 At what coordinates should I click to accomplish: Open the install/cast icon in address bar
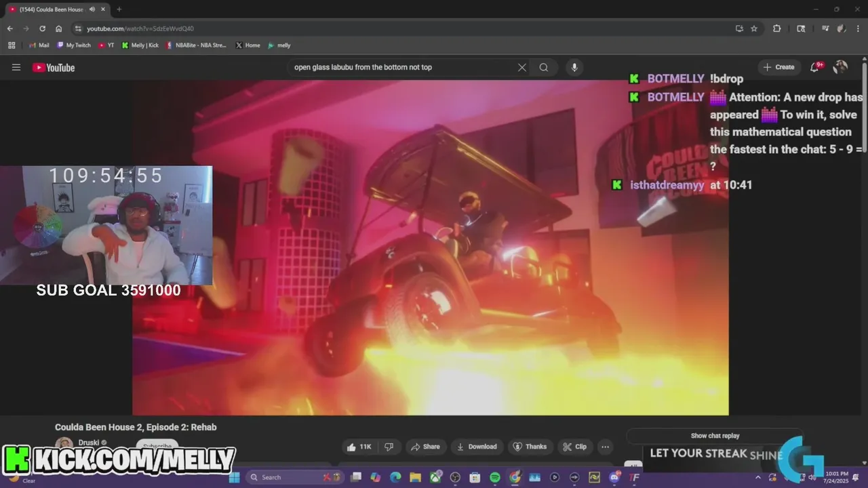(739, 28)
